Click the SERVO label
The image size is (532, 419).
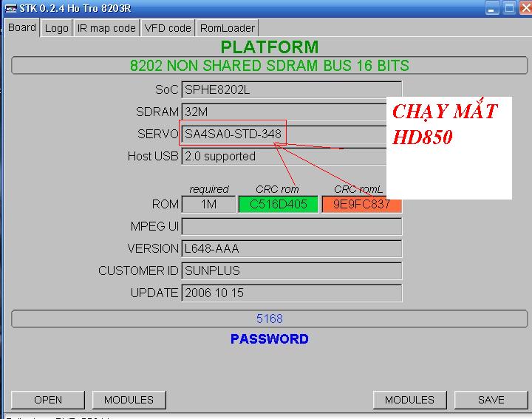(x=158, y=134)
